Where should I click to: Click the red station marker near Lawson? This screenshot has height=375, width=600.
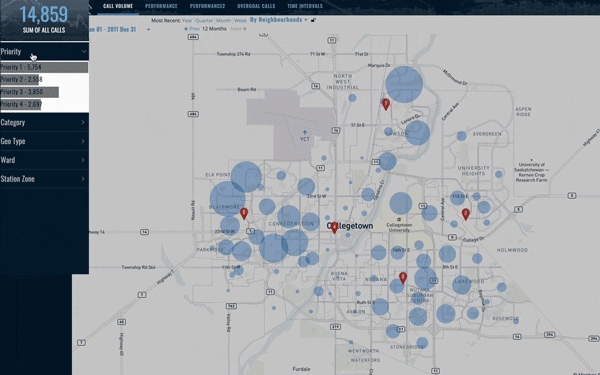386,104
